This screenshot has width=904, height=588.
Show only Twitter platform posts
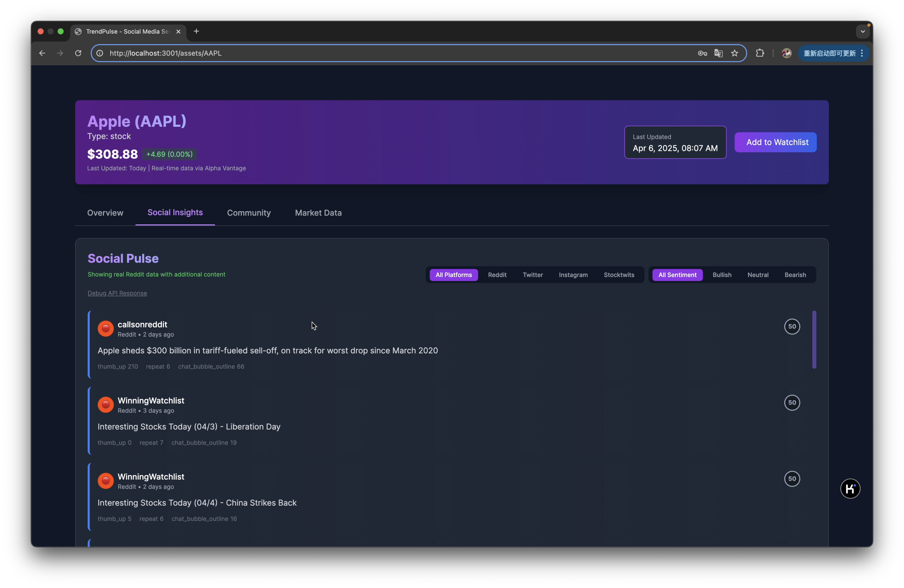tap(532, 275)
